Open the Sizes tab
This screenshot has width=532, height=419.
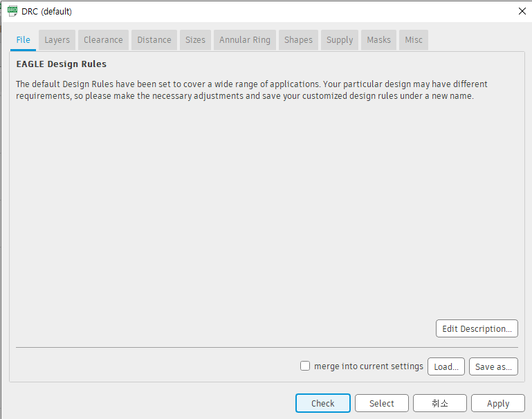click(195, 40)
